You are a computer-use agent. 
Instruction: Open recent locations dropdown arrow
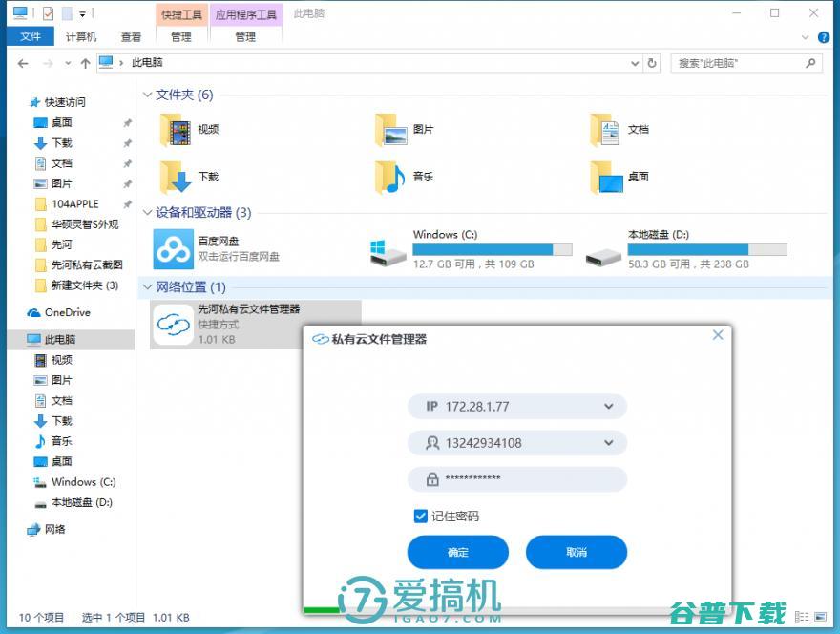coord(68,63)
